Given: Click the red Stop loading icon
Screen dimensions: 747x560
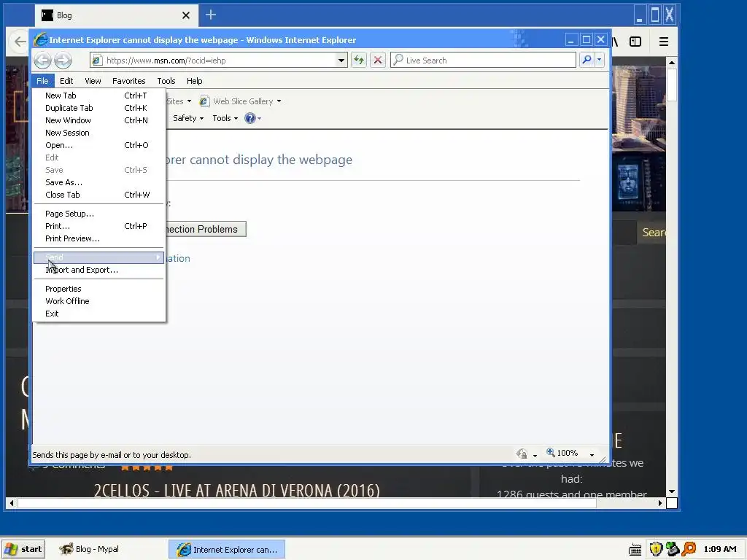Looking at the screenshot, I should coord(378,60).
